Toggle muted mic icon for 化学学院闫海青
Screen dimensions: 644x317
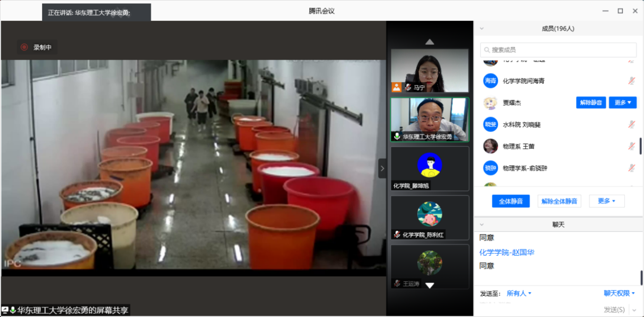click(x=631, y=81)
